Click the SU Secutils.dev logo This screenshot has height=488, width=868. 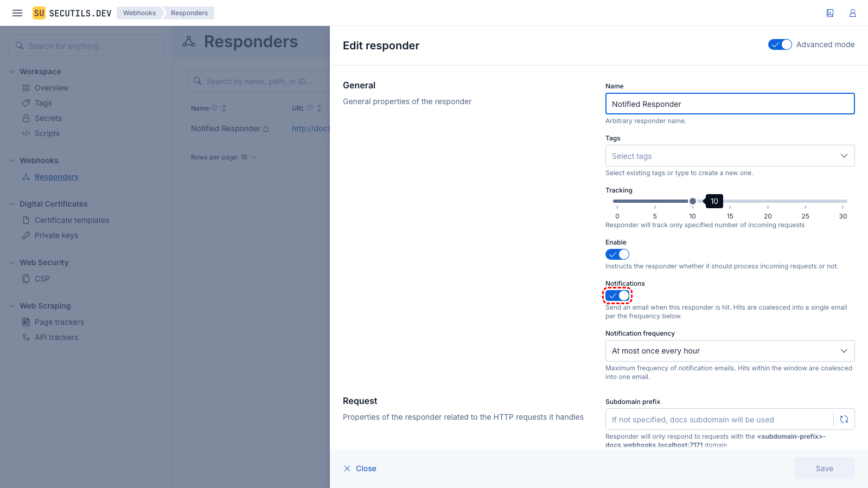(72, 13)
